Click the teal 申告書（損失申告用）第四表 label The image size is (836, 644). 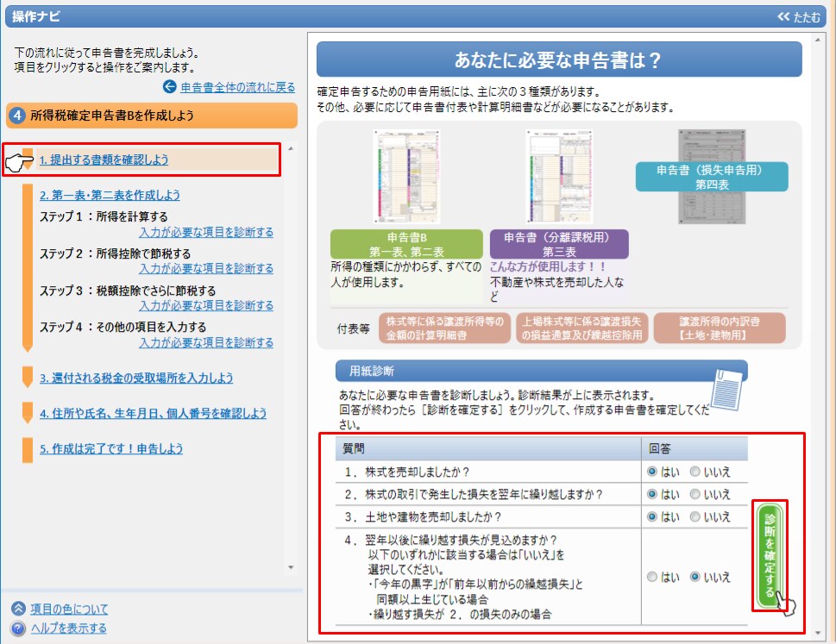tap(712, 177)
